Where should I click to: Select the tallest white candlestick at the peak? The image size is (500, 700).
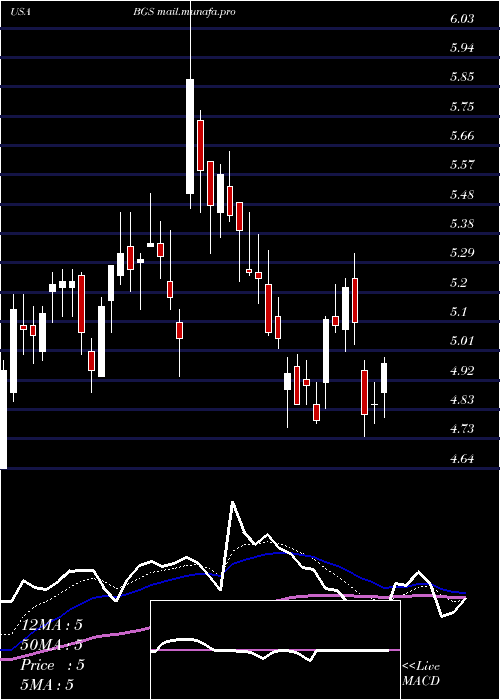(x=190, y=136)
